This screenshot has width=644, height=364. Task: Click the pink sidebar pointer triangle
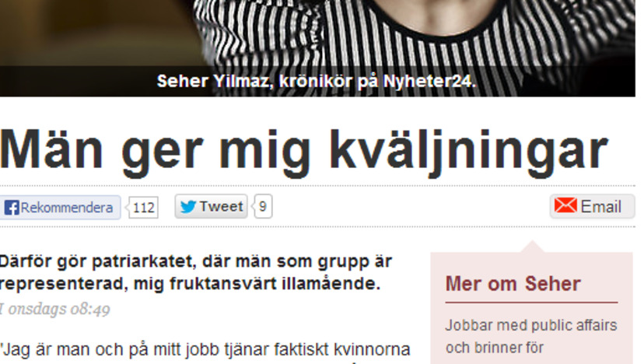coord(532,247)
